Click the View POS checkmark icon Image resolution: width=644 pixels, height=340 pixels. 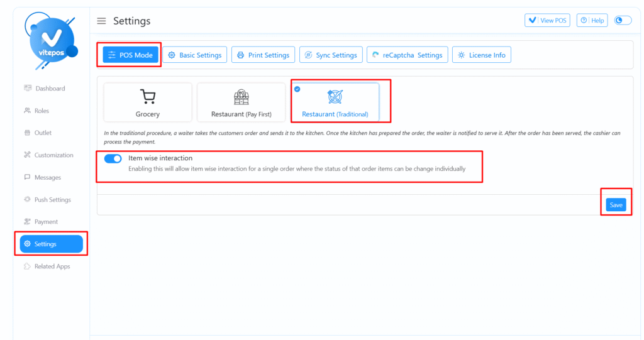pos(533,20)
